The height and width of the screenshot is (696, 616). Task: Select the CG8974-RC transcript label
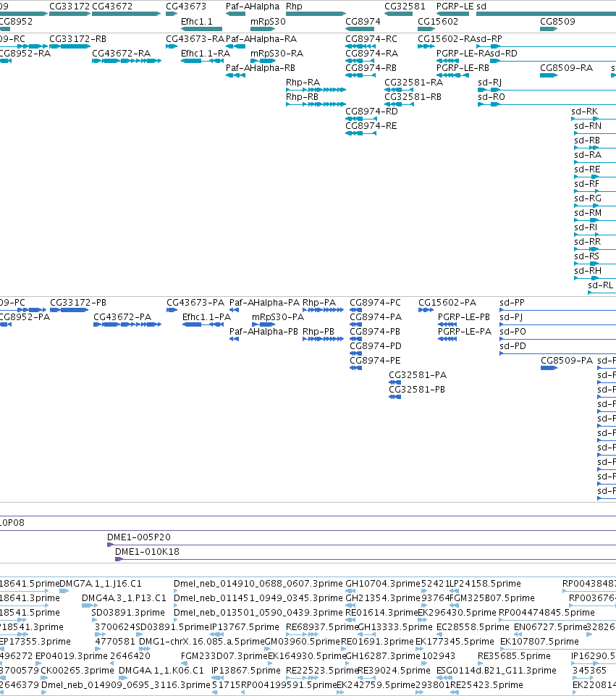point(371,39)
